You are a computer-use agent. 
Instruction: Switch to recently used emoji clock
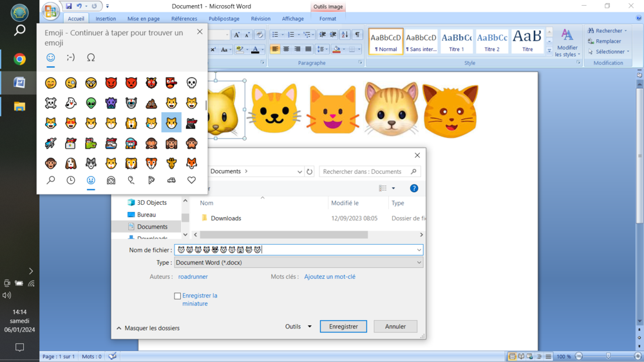point(71,180)
